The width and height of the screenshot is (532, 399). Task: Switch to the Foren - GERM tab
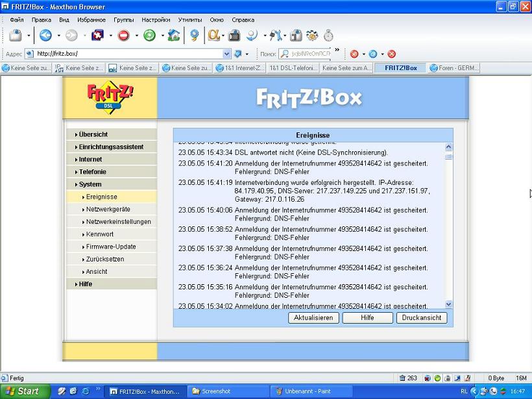[454, 68]
